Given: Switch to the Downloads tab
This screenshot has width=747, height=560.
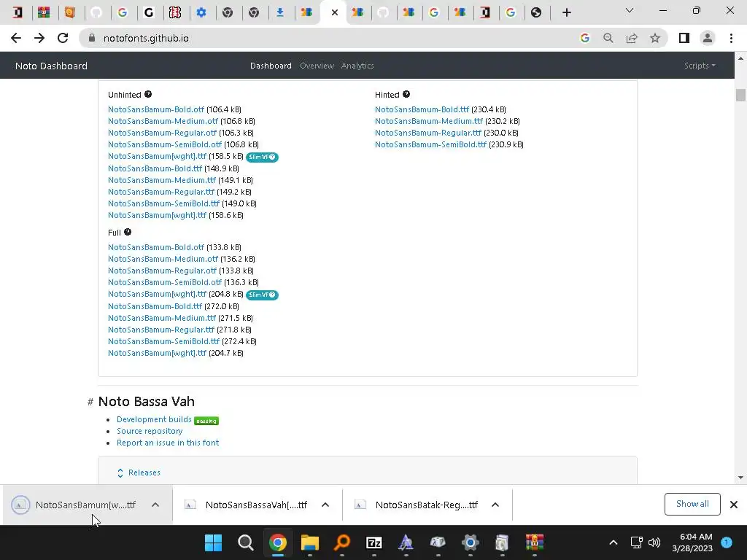Looking at the screenshot, I should pyautogui.click(x=280, y=12).
